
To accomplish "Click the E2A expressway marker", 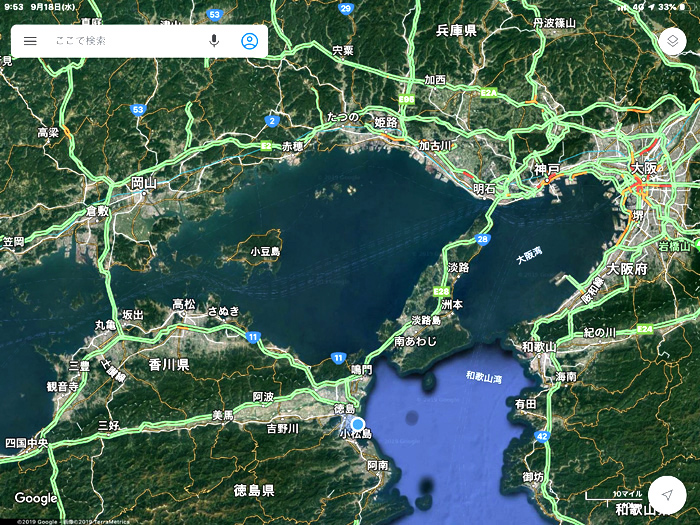I will (488, 93).
